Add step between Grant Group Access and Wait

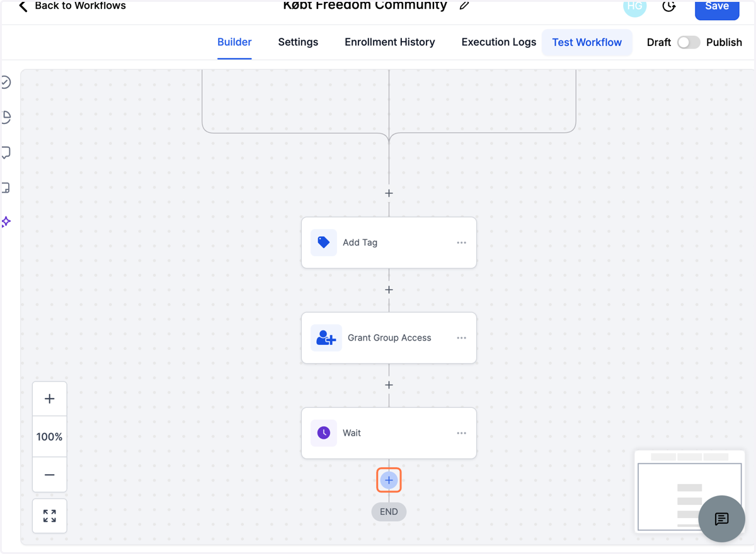(389, 385)
